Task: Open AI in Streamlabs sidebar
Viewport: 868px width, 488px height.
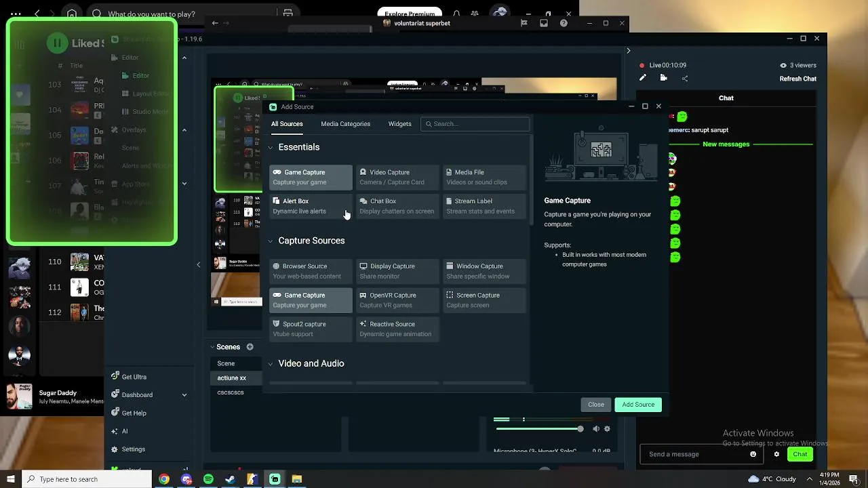Action: pyautogui.click(x=119, y=431)
